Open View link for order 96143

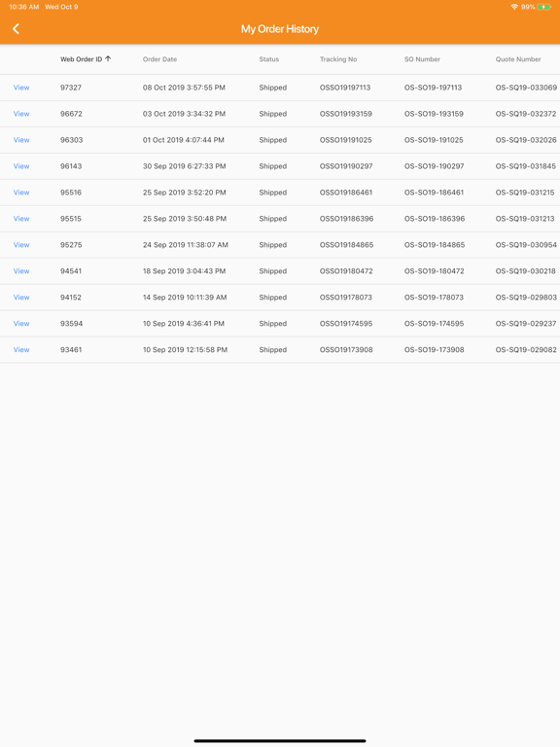click(21, 166)
